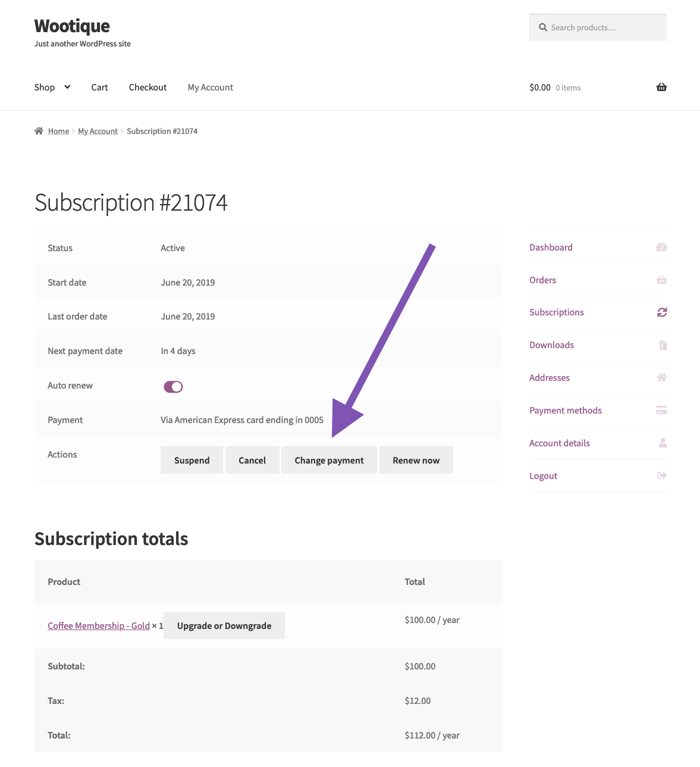The image size is (700, 767).
Task: Disable the Auto renew toggle
Action: coord(172,386)
